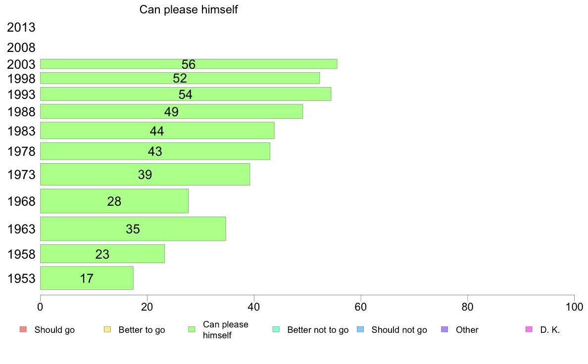The image size is (588, 364).
Task: Click the red Should go legend swatch
Action: [x=23, y=329]
